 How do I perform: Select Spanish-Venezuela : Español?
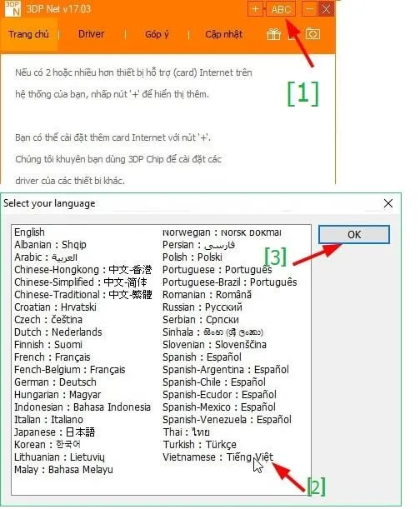(227, 420)
